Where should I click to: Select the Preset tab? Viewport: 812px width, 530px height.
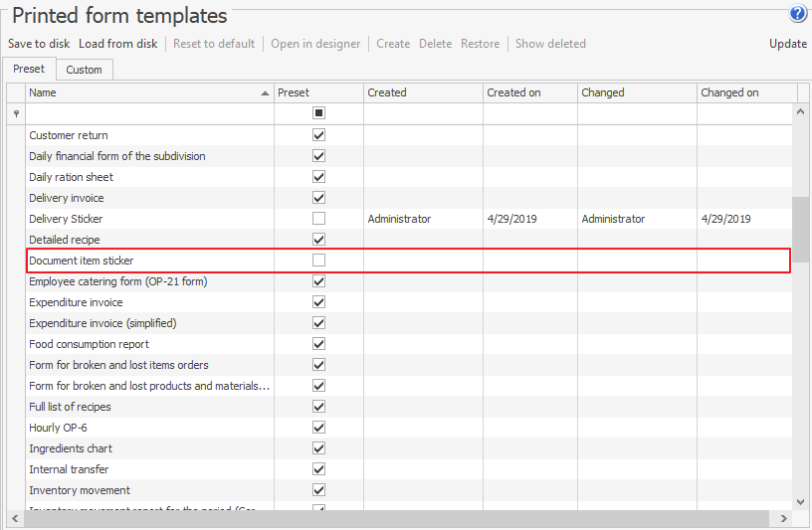[x=29, y=70]
